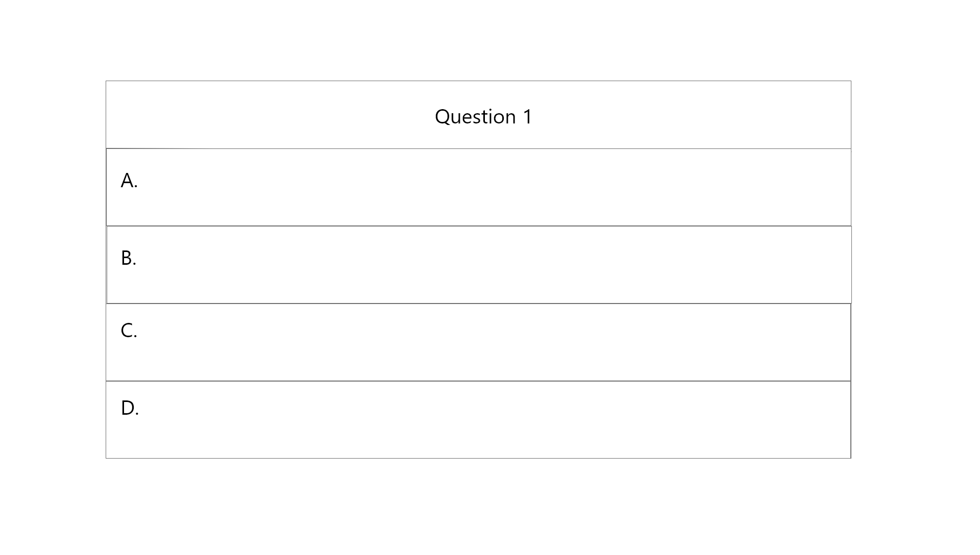Image resolution: width=980 pixels, height=555 pixels.
Task: Click the number 1 in the heading
Action: click(x=528, y=117)
